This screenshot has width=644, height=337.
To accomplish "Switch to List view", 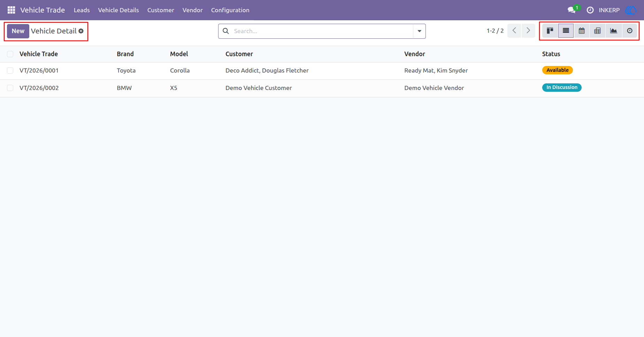I will 566,31.
